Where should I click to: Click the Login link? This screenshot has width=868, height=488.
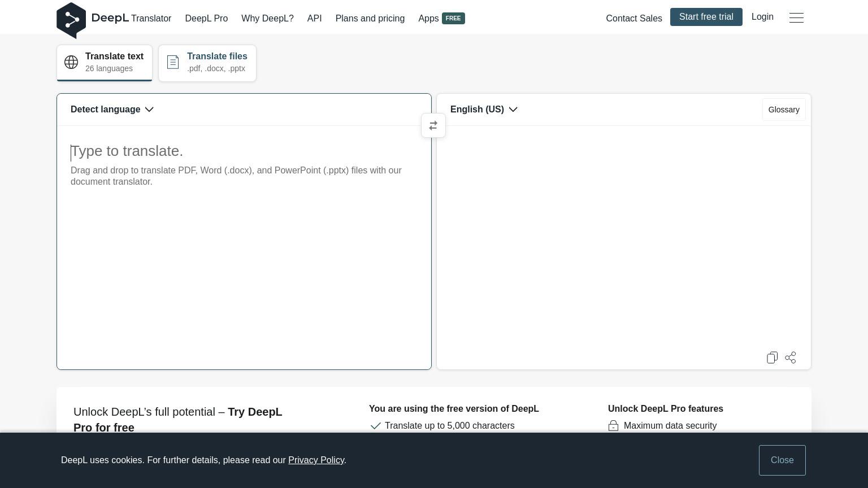762,17
